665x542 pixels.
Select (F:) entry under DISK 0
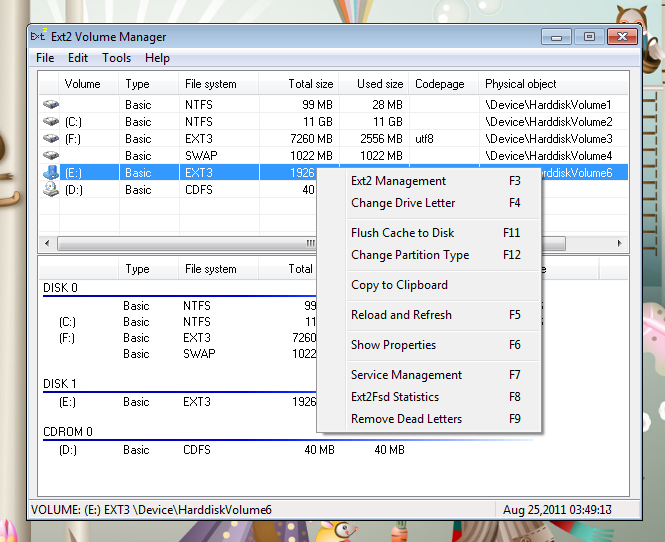(67, 338)
